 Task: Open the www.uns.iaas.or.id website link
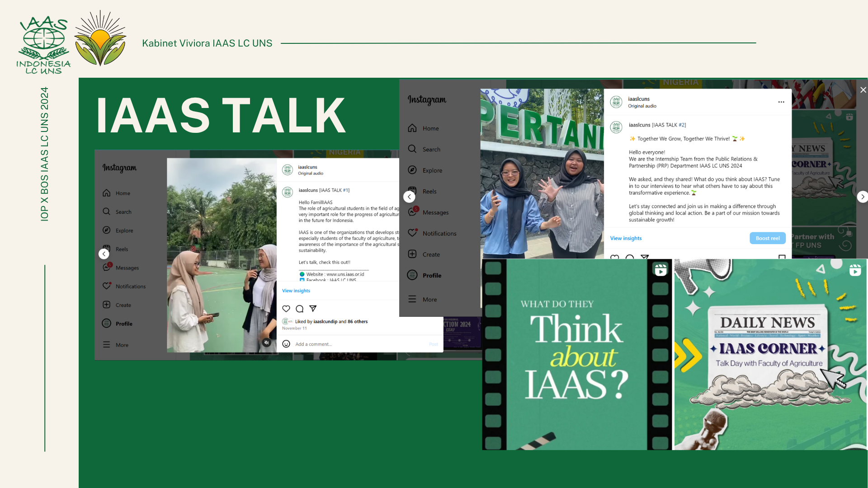pos(345,274)
